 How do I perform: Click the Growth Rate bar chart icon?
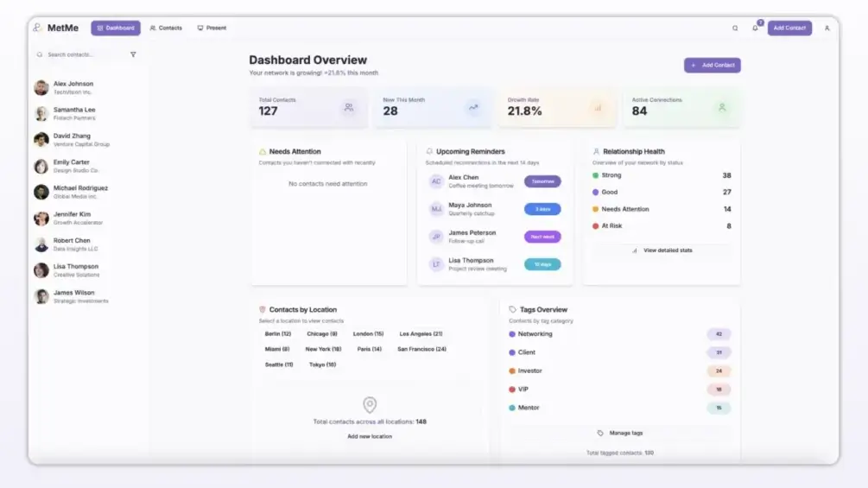(597, 108)
